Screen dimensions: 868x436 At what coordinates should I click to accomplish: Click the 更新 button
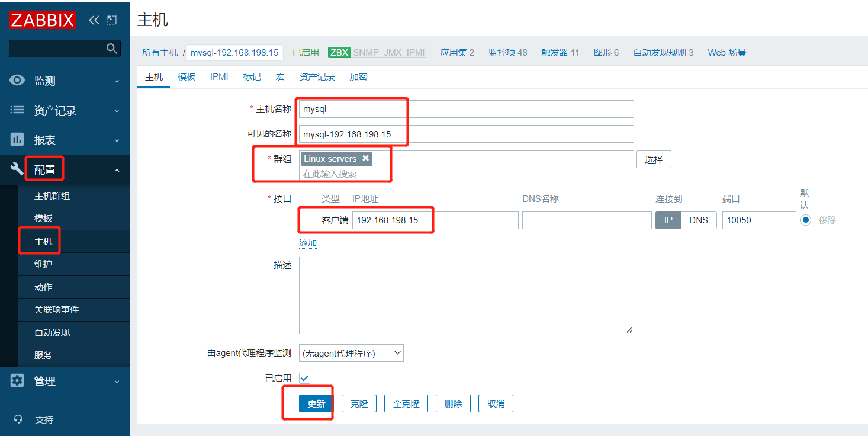[316, 403]
